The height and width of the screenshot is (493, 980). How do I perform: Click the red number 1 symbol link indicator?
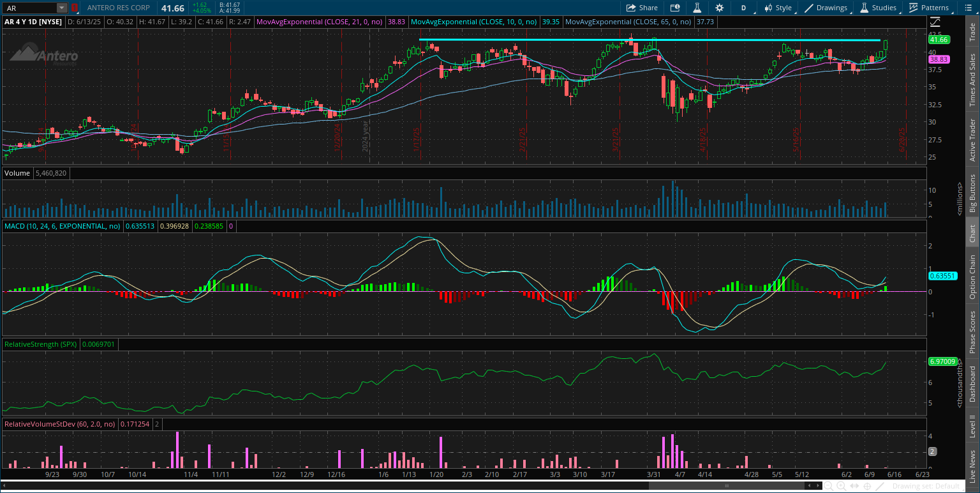[74, 8]
